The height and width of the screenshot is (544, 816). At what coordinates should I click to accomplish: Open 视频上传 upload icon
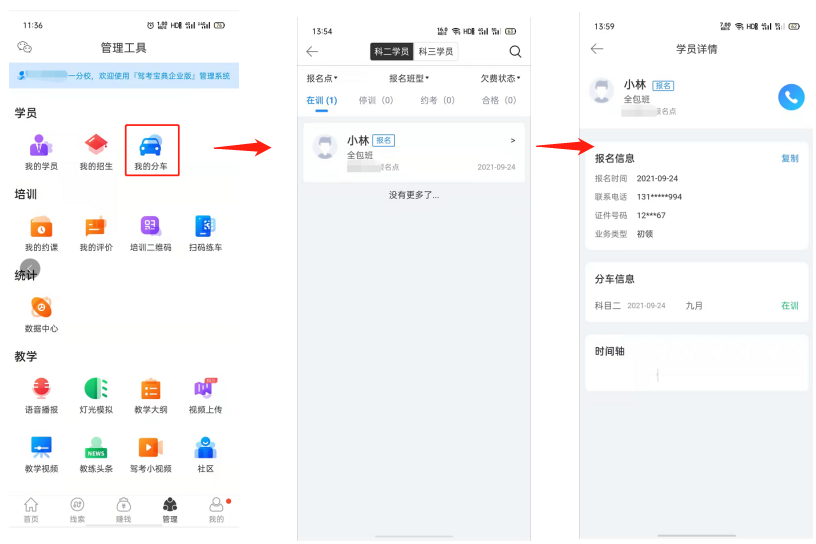(206, 395)
